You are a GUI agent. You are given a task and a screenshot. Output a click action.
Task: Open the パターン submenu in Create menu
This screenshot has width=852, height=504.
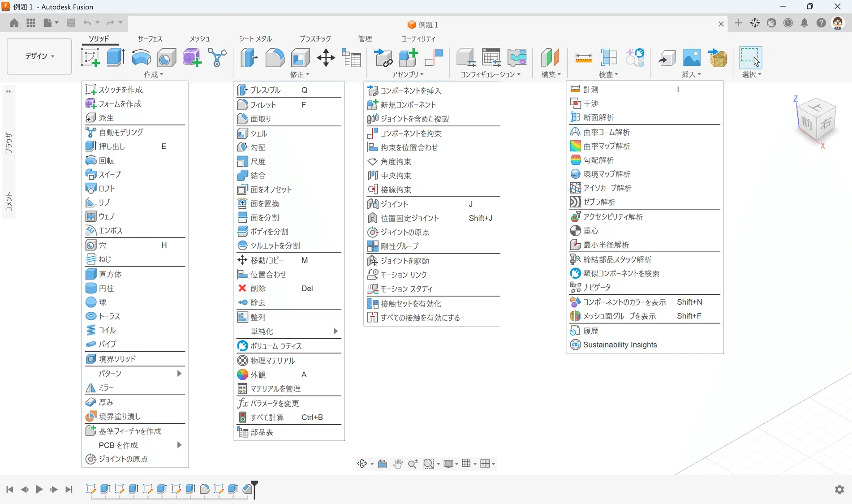coord(135,374)
